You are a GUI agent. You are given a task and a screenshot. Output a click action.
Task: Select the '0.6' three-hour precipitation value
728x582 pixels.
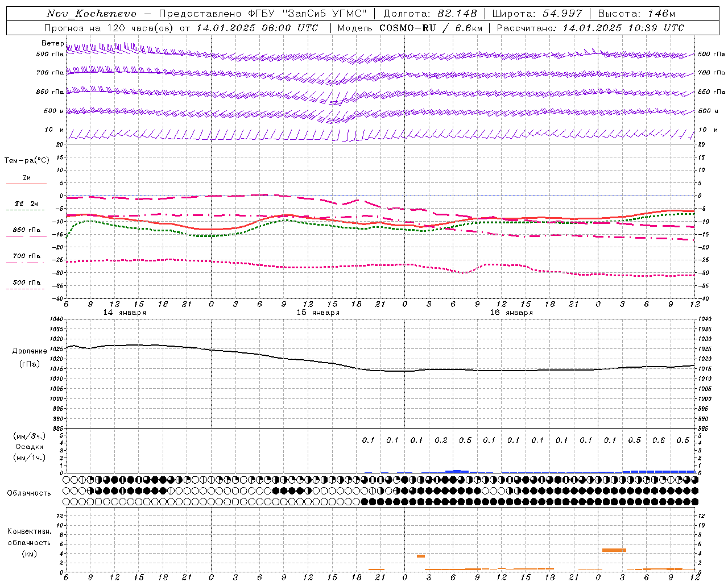659,440
